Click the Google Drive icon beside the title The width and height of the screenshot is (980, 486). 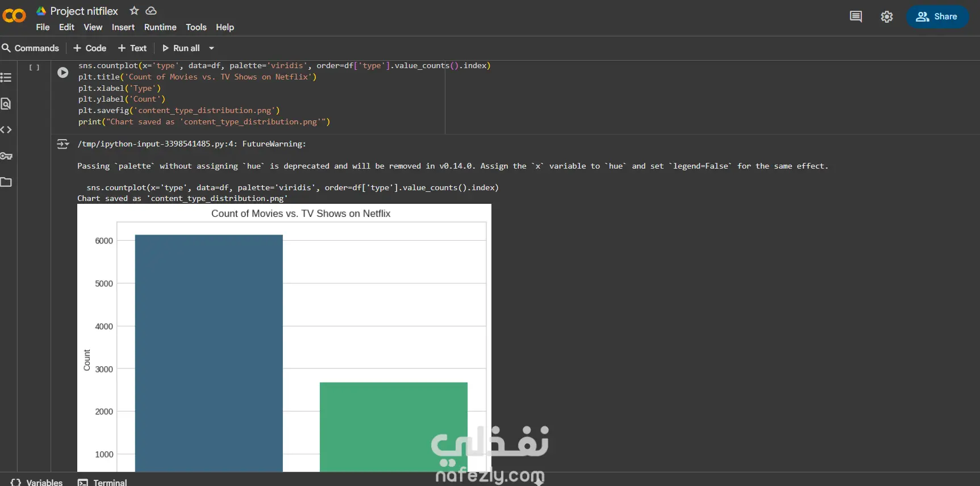click(x=41, y=11)
